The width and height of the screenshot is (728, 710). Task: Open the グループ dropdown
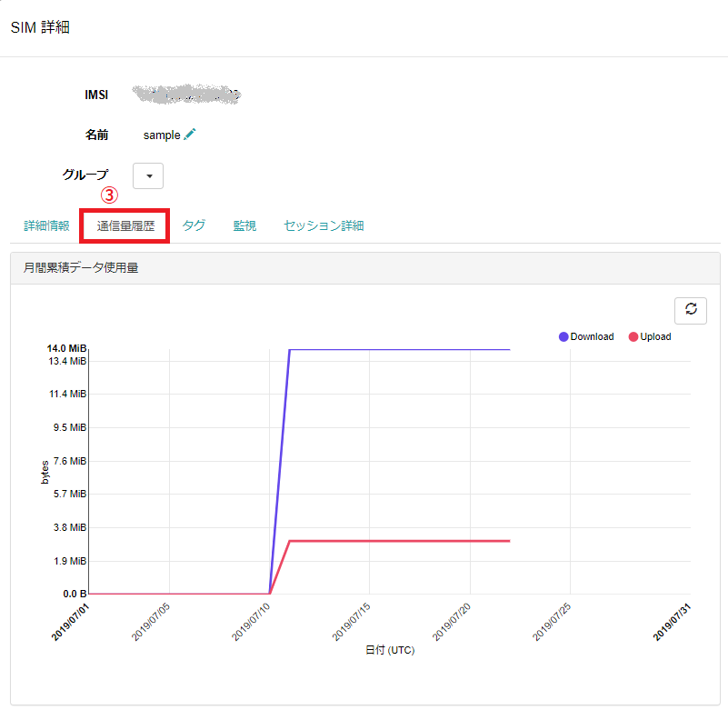[x=148, y=176]
